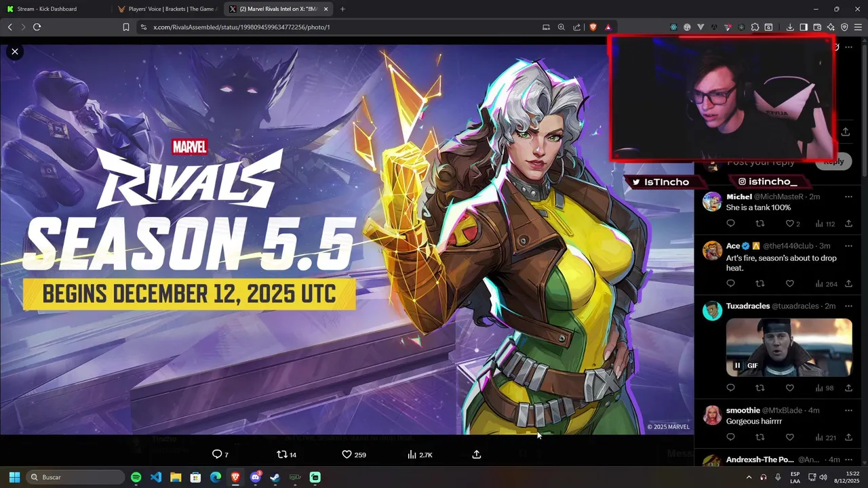Open Windows Start menu
Viewport: 868px width, 488px height.
(14, 477)
